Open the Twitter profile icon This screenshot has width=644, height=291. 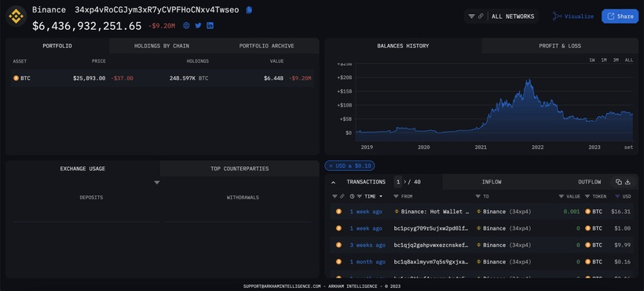[198, 25]
